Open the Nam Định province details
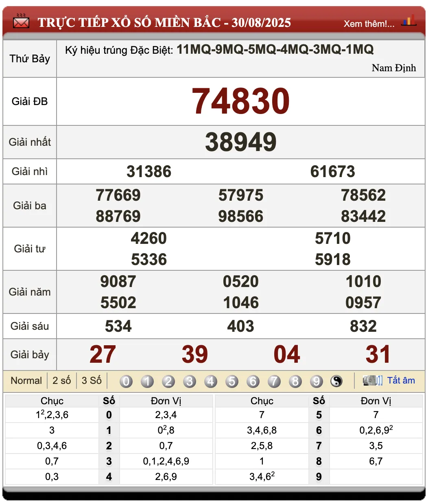The height and width of the screenshot is (504, 428). click(x=393, y=68)
